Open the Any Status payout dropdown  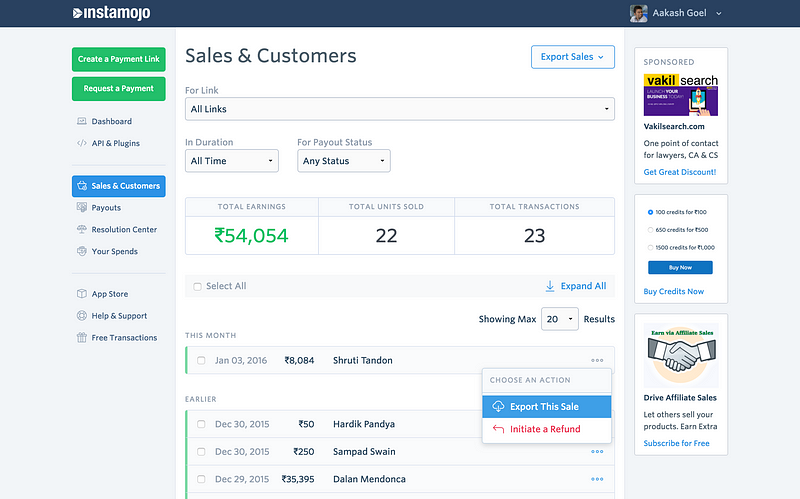[x=343, y=161]
